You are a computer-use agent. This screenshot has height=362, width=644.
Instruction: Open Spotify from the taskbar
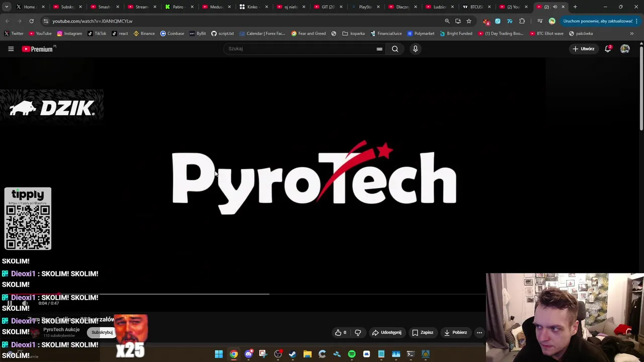coord(352,354)
